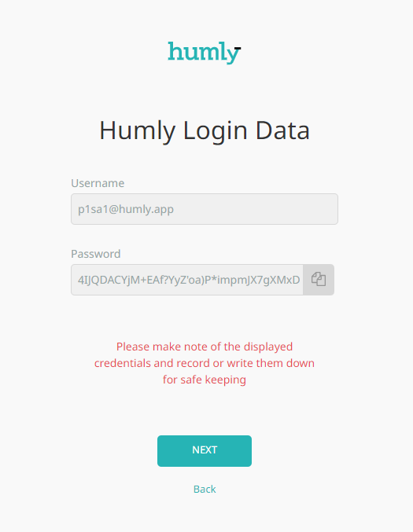Tap the copy-to-clipboard button beside password
413x532 pixels.
point(319,280)
